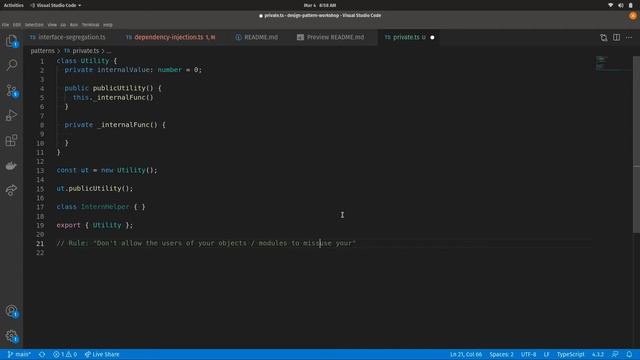Viewport: 640px width, 360px height.
Task: Open the Help menu
Action: pos(108,25)
